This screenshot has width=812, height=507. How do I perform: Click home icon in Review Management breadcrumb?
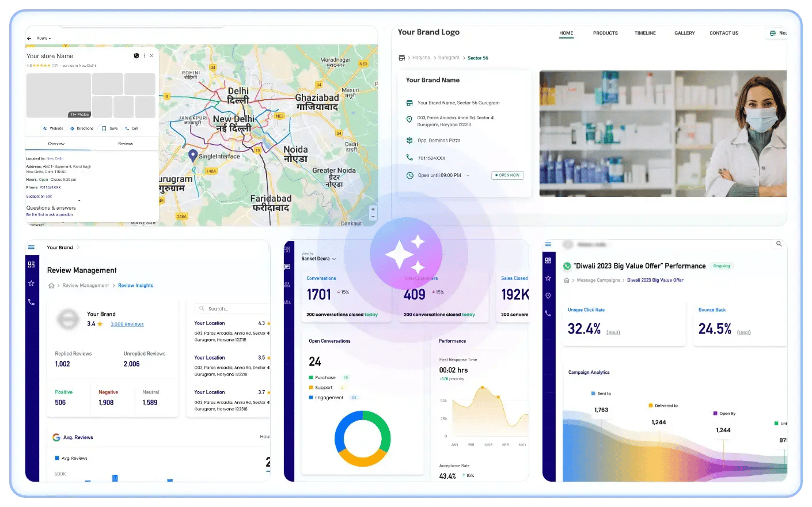[x=51, y=286]
